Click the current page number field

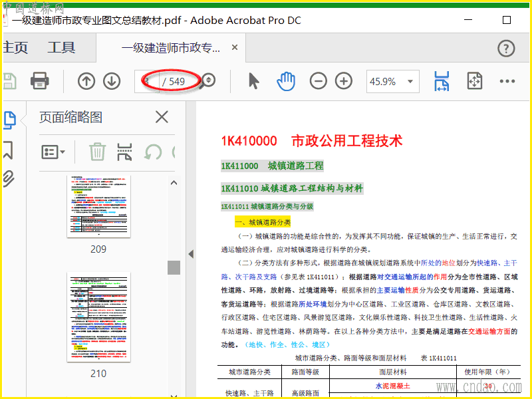pyautogui.click(x=146, y=81)
